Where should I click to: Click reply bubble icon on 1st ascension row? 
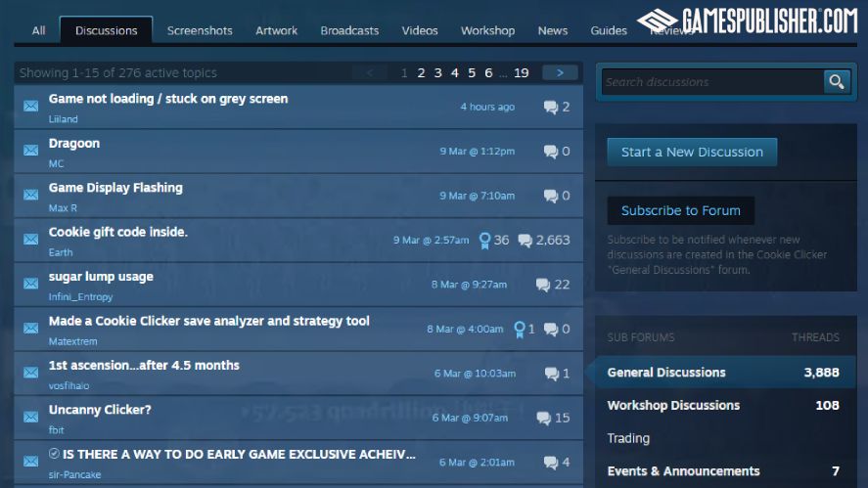pos(551,374)
